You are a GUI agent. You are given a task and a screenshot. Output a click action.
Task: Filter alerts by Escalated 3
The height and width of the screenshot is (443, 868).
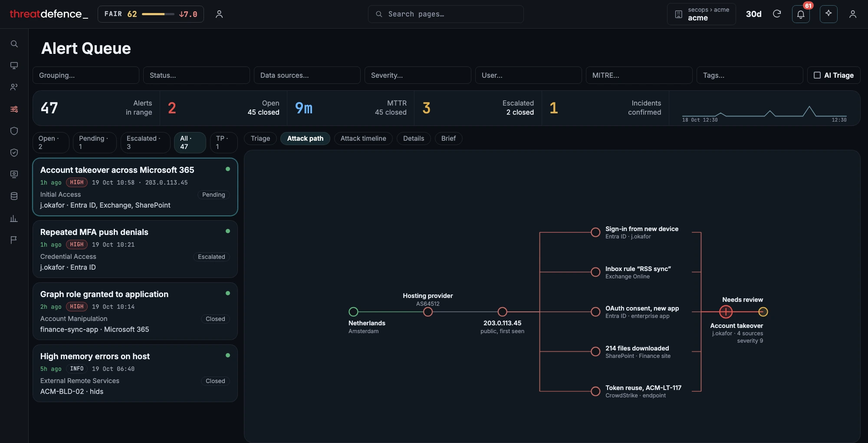coord(145,142)
